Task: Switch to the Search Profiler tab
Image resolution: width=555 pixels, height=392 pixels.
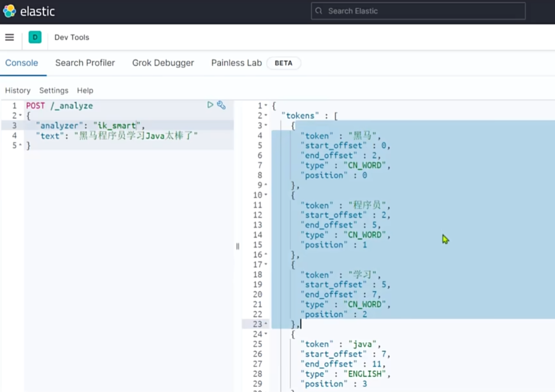Action: point(85,63)
